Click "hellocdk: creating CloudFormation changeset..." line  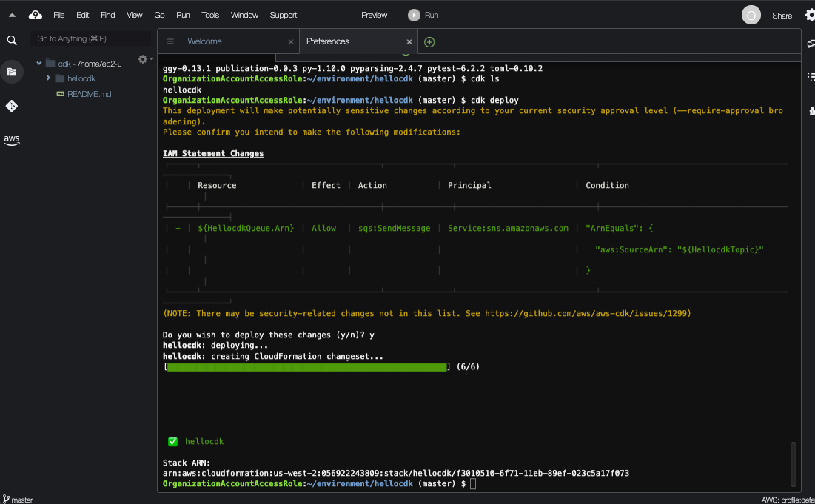pyautogui.click(x=273, y=357)
